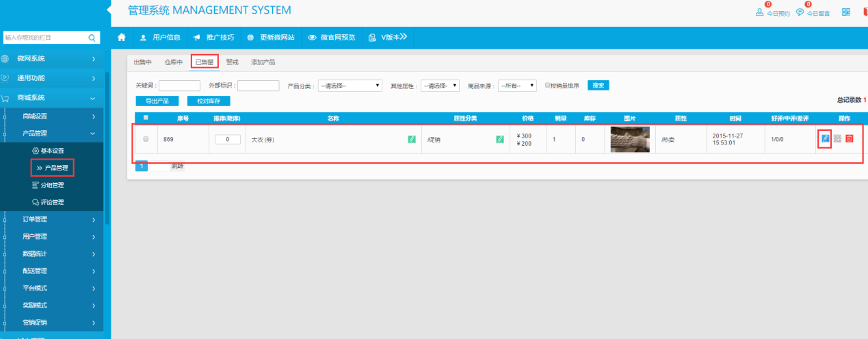Open the 产品分类 dropdown
The image size is (868, 339).
click(350, 86)
